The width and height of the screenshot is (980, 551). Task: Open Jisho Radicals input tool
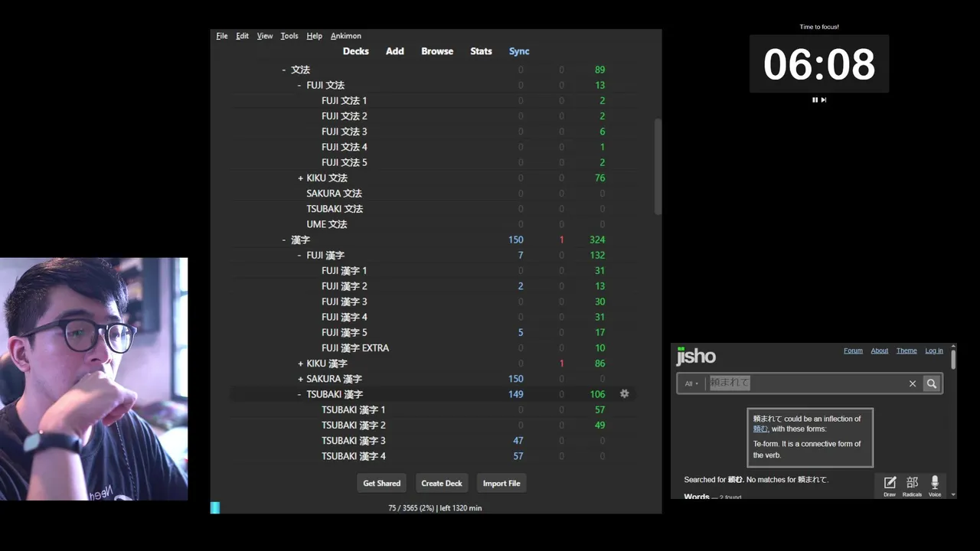click(912, 486)
